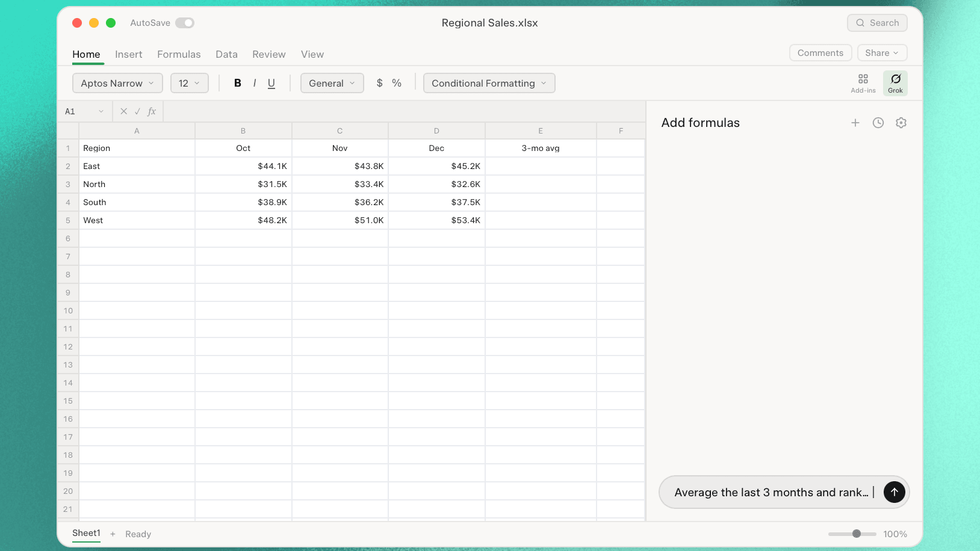
Task: Open the Aptos Narrow font dropdown
Action: click(x=117, y=83)
